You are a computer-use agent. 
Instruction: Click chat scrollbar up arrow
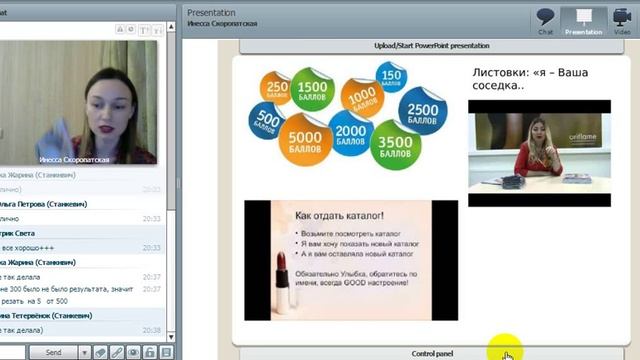(x=171, y=27)
